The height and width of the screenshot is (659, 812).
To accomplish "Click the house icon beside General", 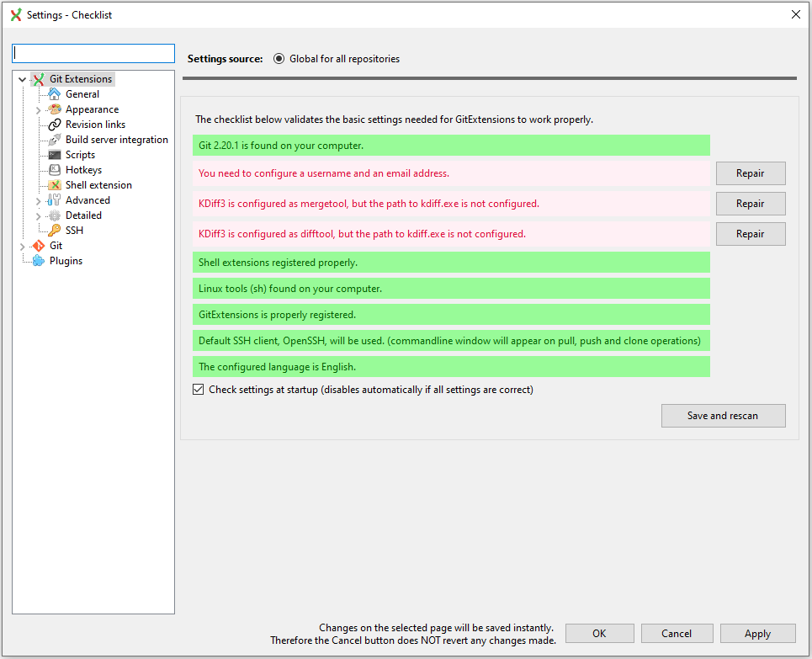I will point(55,94).
